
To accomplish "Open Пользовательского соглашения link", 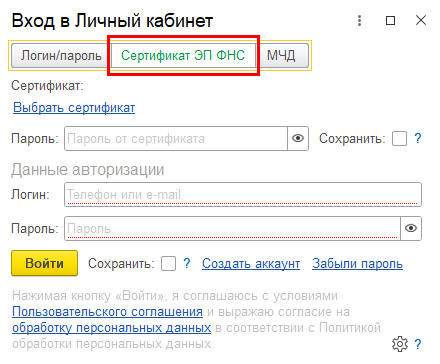I will coord(107,312).
